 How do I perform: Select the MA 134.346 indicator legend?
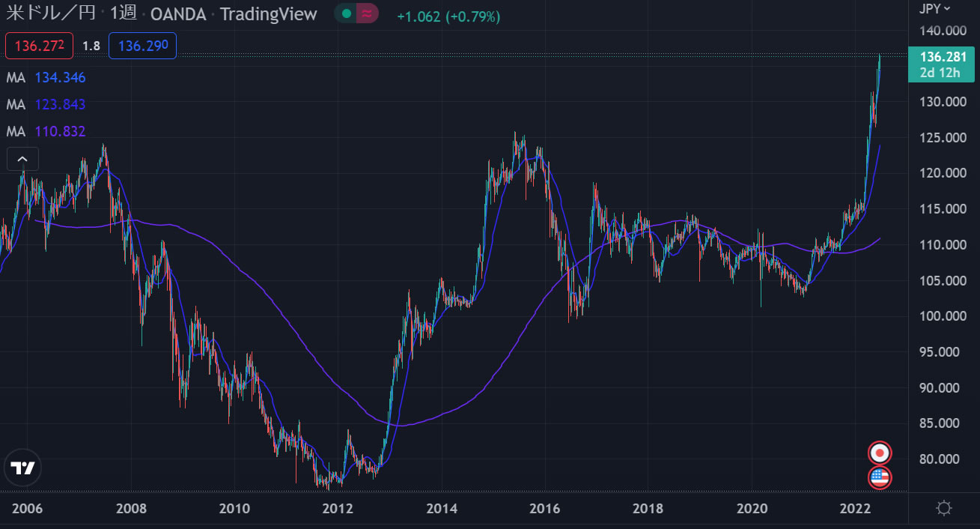tap(46, 77)
